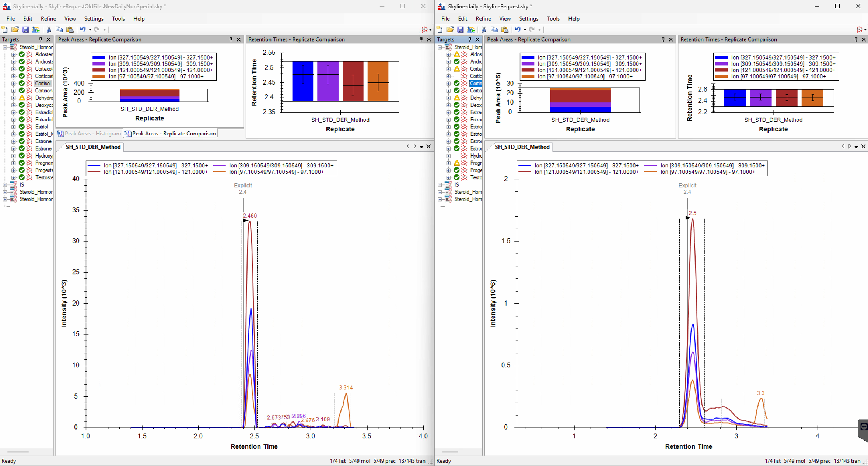
Task: Expand the Cortisol node in left tree
Action: pos(14,84)
